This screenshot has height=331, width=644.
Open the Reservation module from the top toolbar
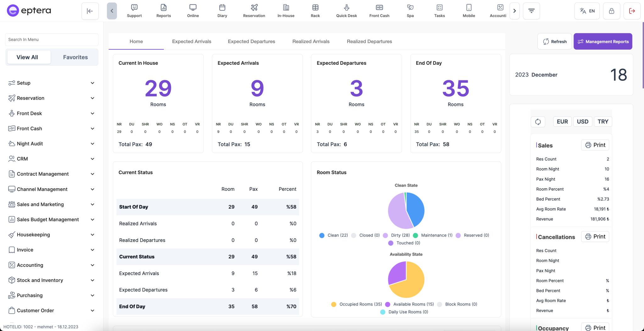(254, 10)
